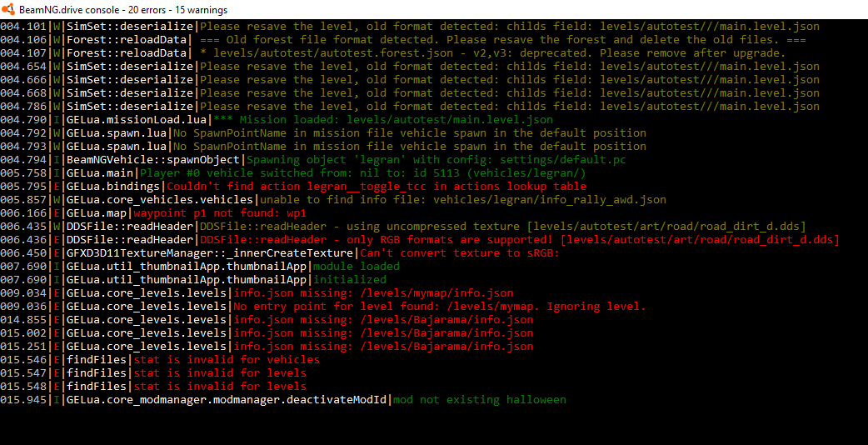Select the SimSet::deserialize warning at 004.668

point(410,93)
